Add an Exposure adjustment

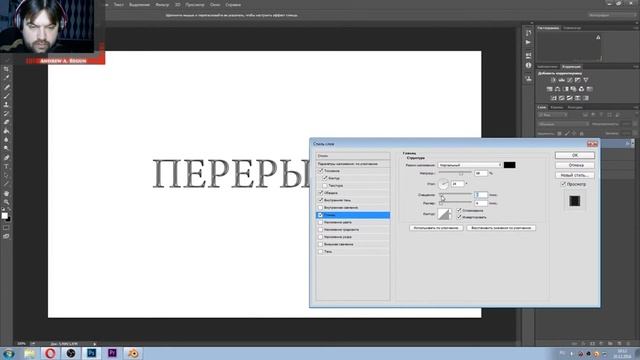pos(578,80)
